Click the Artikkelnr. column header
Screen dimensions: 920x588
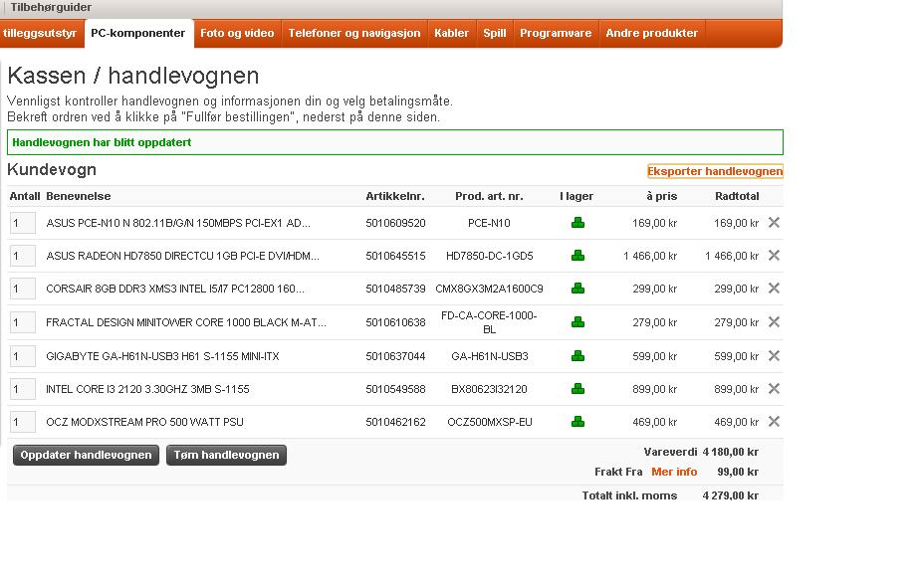click(395, 196)
